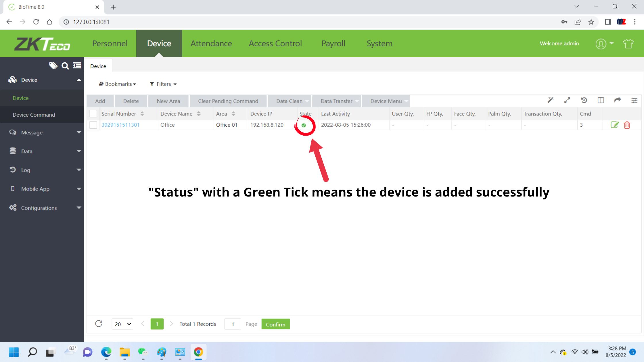Click the page number input field
The width and height of the screenshot is (644, 362).
point(233,324)
